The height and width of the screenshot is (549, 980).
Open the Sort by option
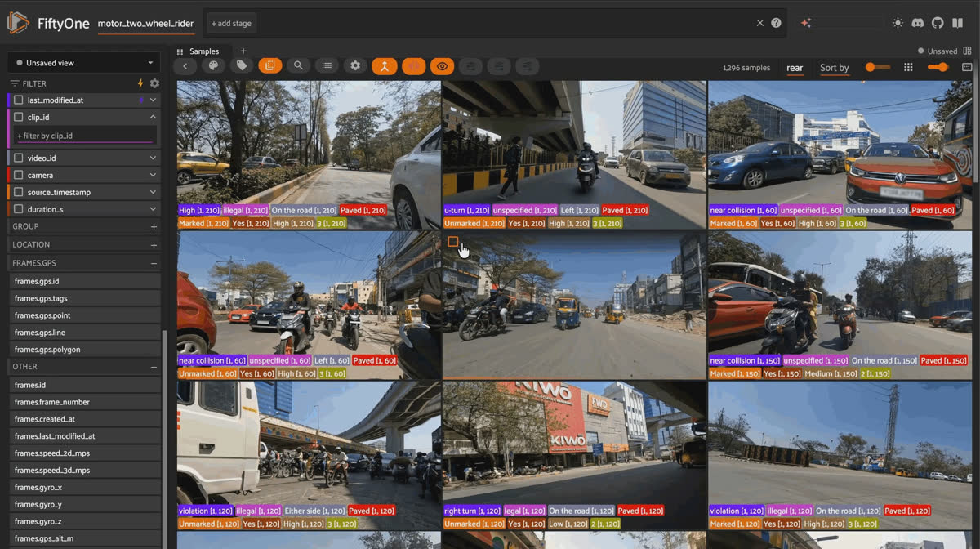click(834, 68)
